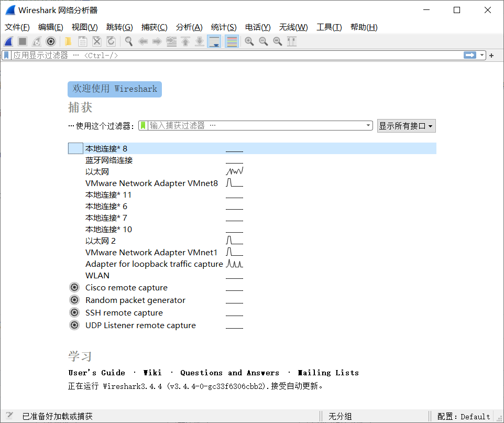
Task: Jump to last packet icon
Action: pos(200,41)
